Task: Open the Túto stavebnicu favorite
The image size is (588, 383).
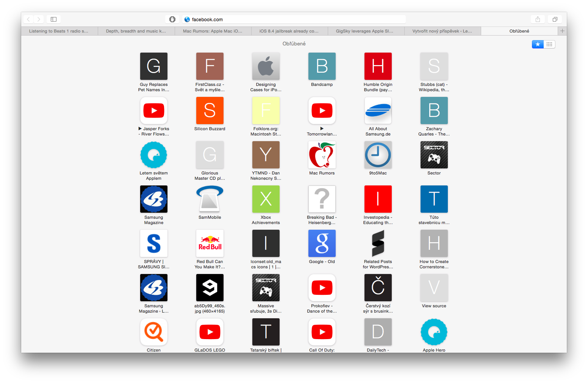Action: [x=434, y=199]
